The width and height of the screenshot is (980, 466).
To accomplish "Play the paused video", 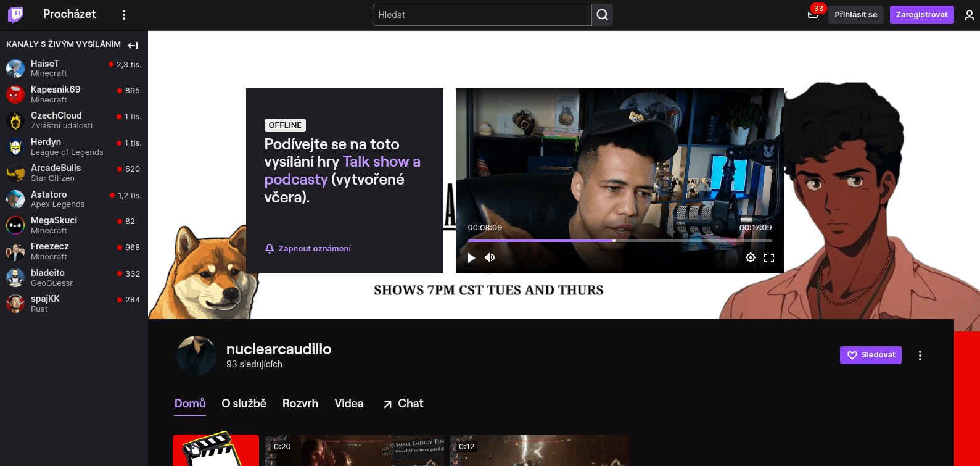I will [472, 258].
